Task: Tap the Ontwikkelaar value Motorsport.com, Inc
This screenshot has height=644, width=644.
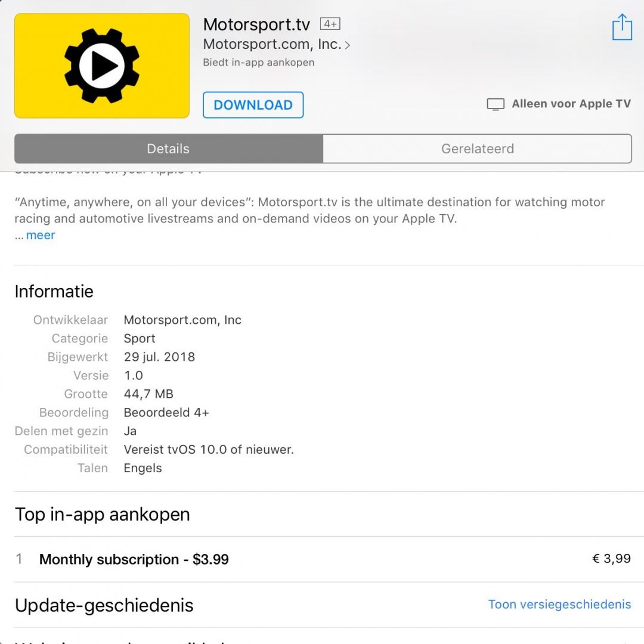Action: (182, 320)
